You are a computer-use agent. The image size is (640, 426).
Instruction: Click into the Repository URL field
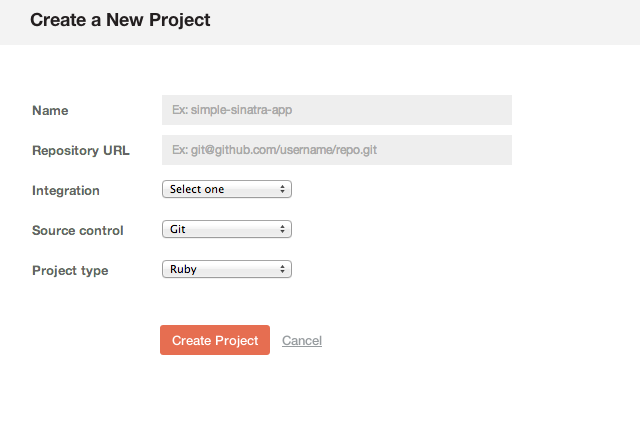336,150
